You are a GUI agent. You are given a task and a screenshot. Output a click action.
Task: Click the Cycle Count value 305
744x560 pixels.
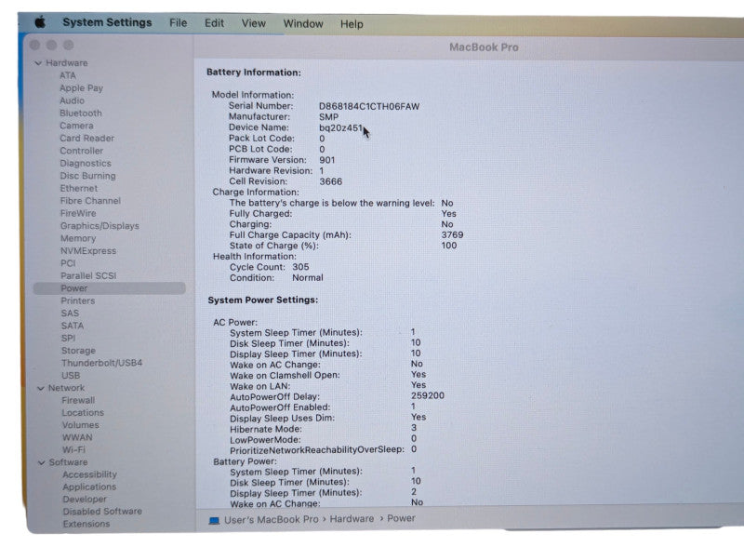(x=300, y=267)
